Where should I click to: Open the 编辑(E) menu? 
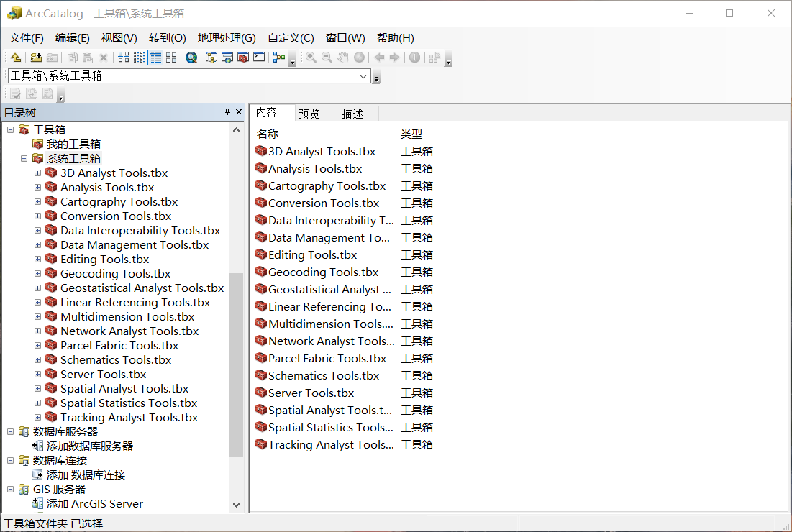click(72, 38)
